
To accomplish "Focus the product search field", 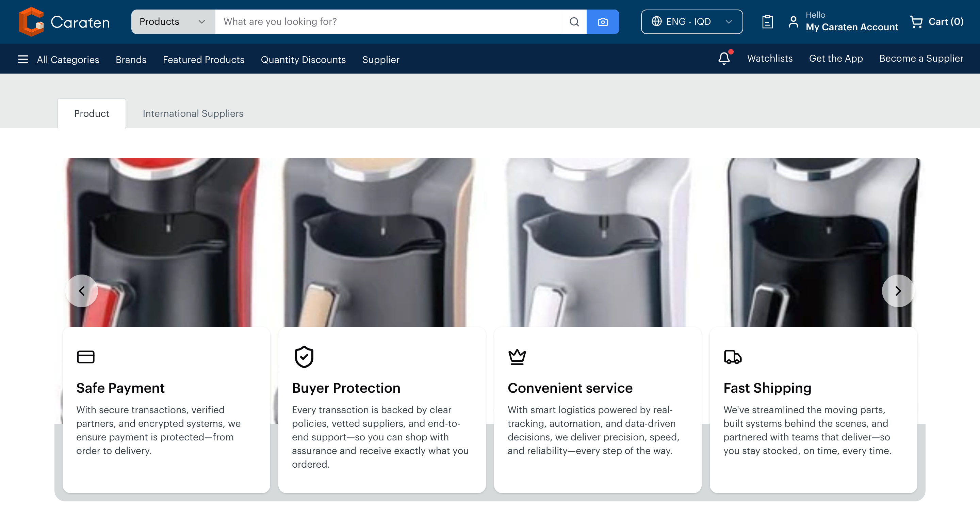I will pyautogui.click(x=388, y=22).
